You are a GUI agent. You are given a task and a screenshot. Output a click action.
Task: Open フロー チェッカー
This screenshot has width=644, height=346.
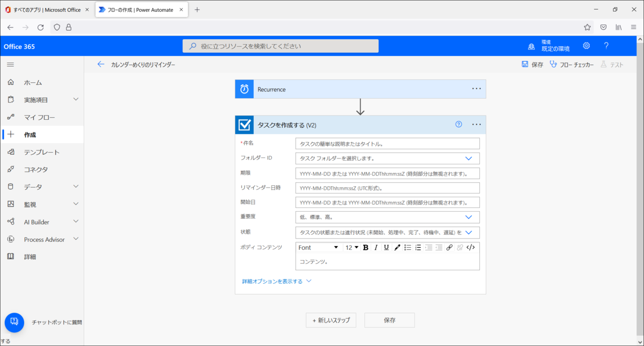click(572, 64)
